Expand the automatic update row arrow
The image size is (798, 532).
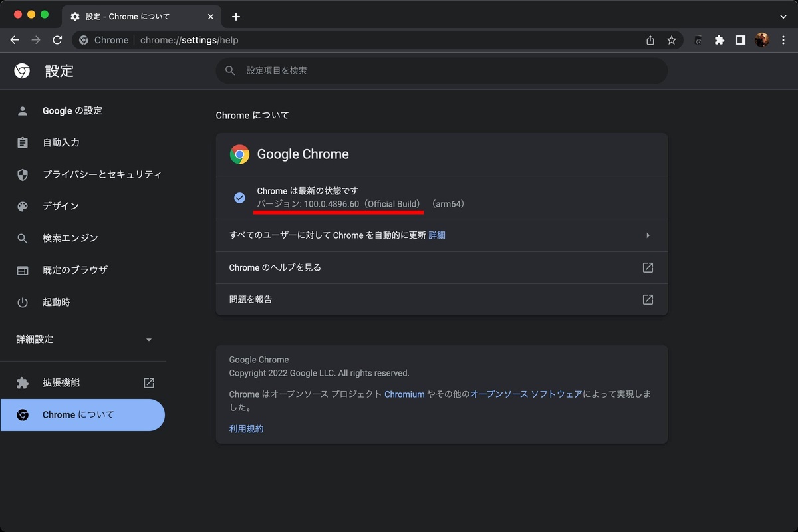[x=648, y=235]
